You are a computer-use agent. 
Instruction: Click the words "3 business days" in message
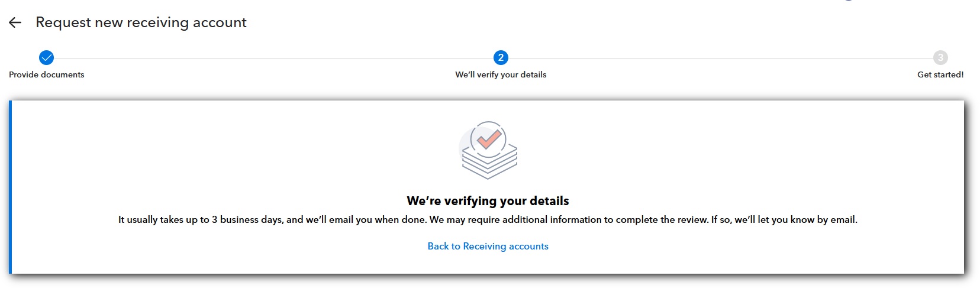[247, 219]
